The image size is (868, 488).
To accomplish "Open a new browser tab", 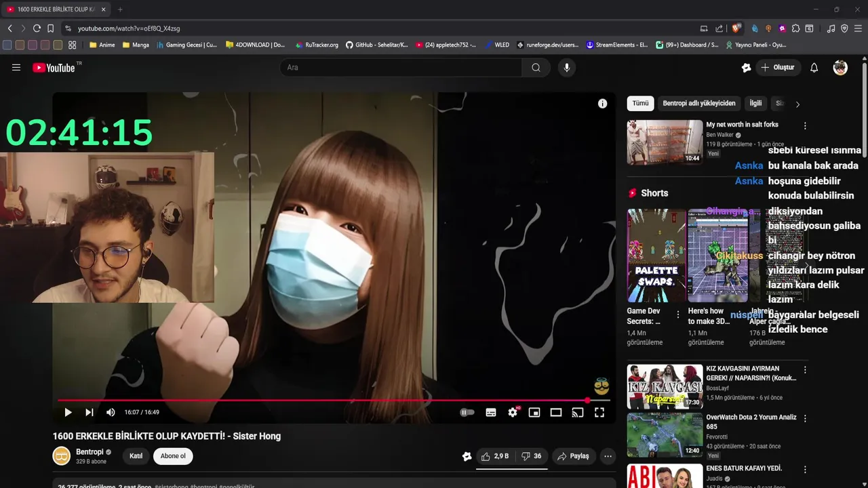I will click(120, 9).
